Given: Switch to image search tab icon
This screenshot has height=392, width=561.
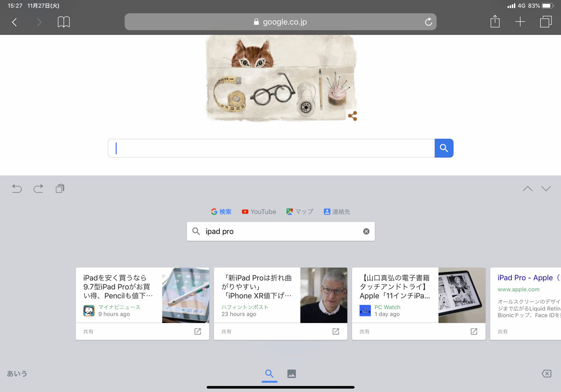Looking at the screenshot, I should [x=292, y=374].
